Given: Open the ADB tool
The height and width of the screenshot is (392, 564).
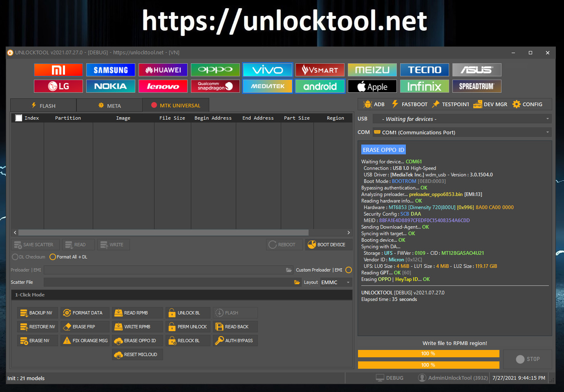Looking at the screenshot, I should pyautogui.click(x=374, y=104).
